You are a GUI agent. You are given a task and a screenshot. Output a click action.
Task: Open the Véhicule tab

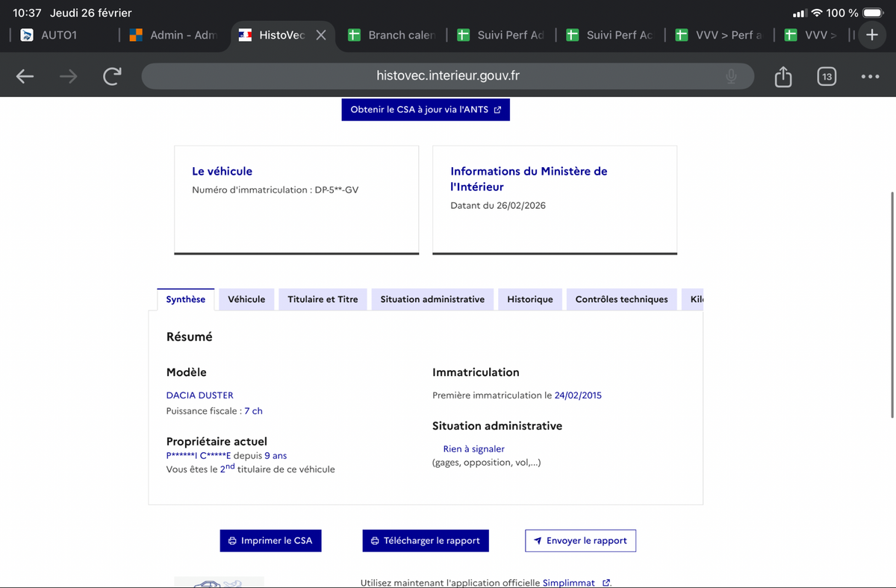coord(246,299)
